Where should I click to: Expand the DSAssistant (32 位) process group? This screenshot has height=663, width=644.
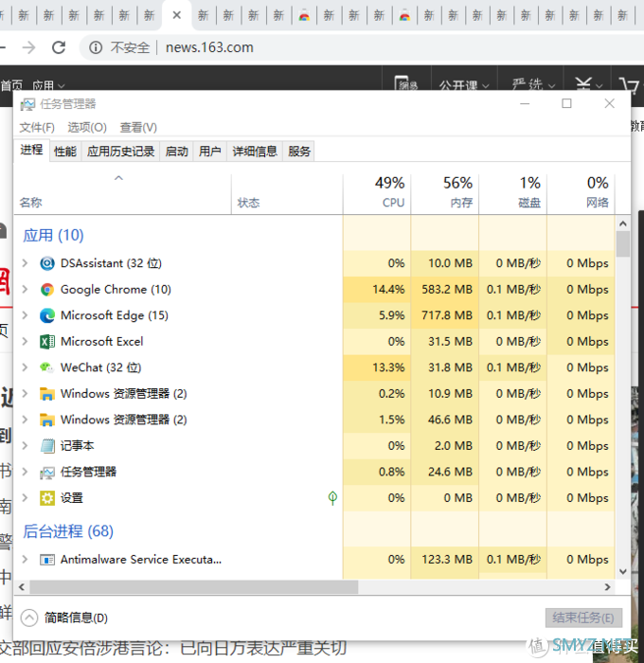point(25,263)
